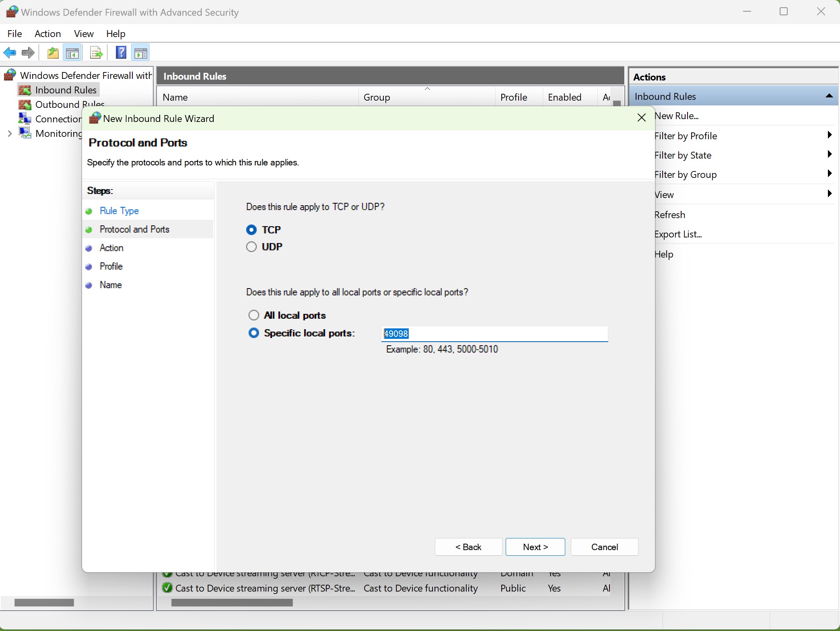Maximize the firewall console window

(784, 11)
